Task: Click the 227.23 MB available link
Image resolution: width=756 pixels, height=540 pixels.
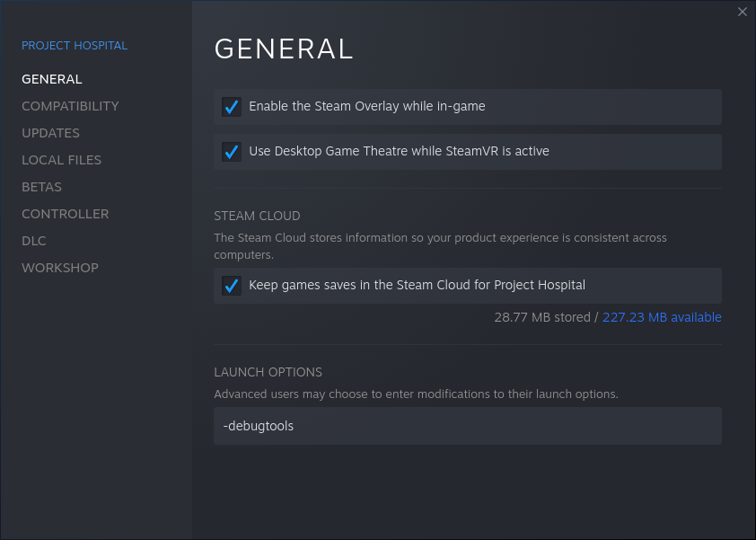Action: click(662, 317)
